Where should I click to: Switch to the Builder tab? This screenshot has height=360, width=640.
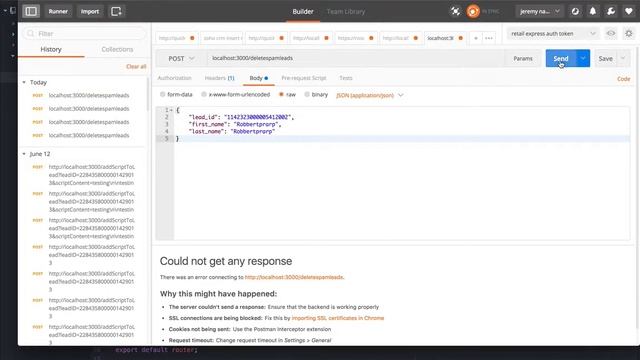tap(303, 11)
